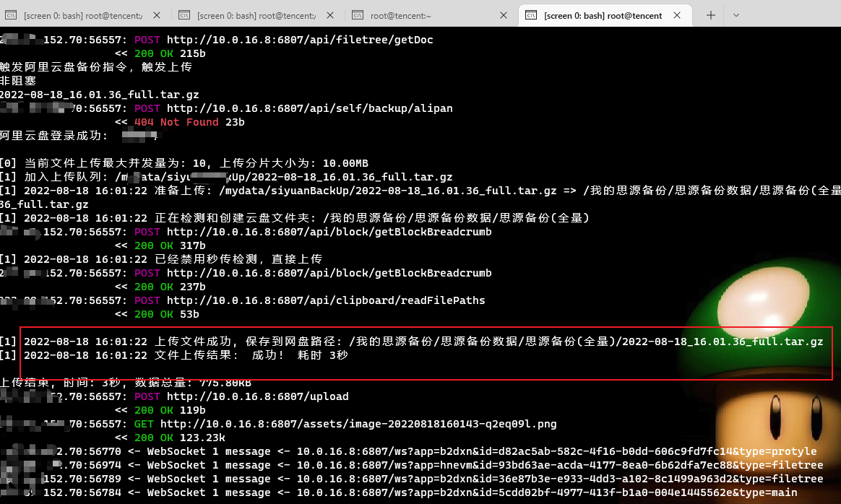Screen dimensions: 841x504
Task: Close the second [screen 0: bash] tab
Action: click(x=330, y=16)
